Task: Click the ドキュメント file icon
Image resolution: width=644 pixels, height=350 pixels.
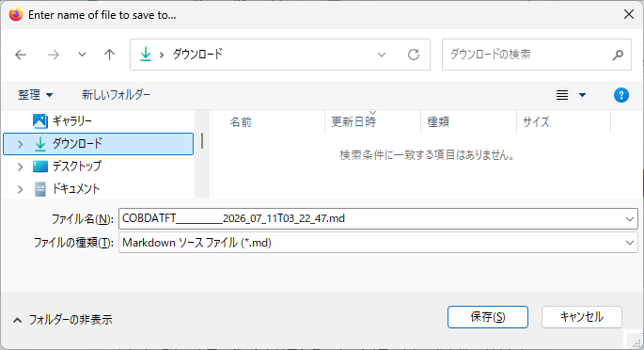Action: [39, 189]
